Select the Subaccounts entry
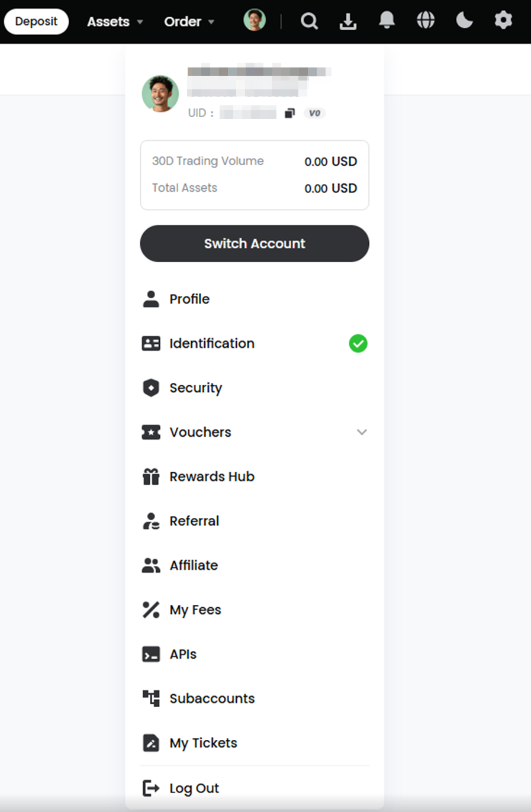Viewport: 531px width, 812px height. point(255,698)
